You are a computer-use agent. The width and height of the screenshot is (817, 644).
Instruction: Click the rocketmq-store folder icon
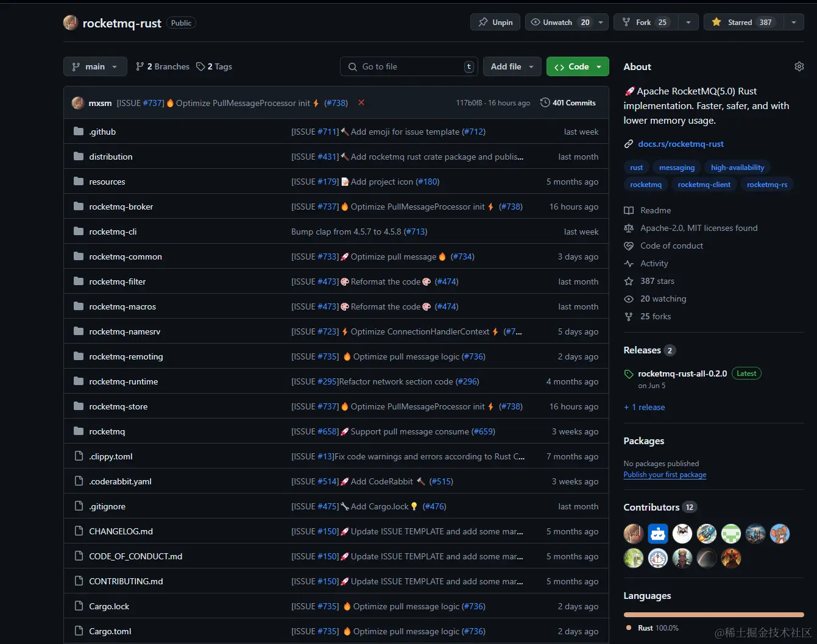79,406
